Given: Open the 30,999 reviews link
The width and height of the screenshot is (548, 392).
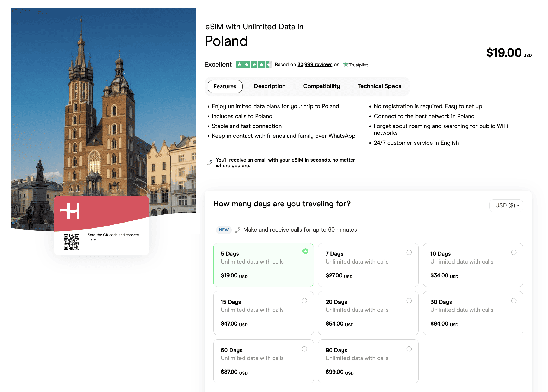Looking at the screenshot, I should point(315,65).
